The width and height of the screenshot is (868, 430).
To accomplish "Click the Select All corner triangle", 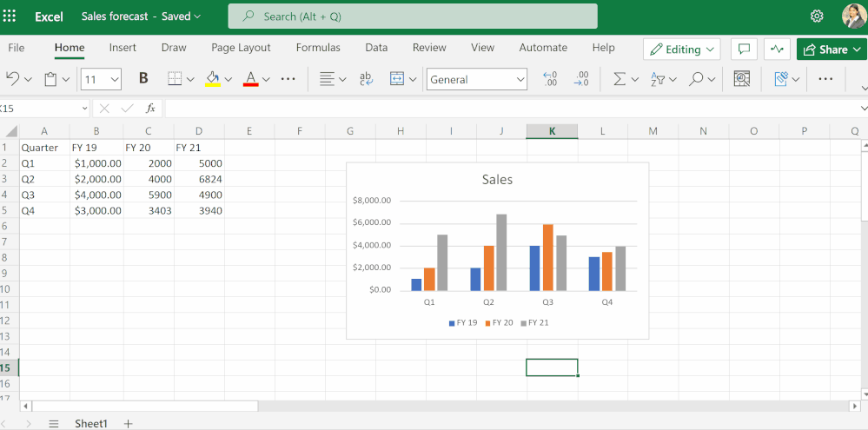I will click(x=10, y=132).
